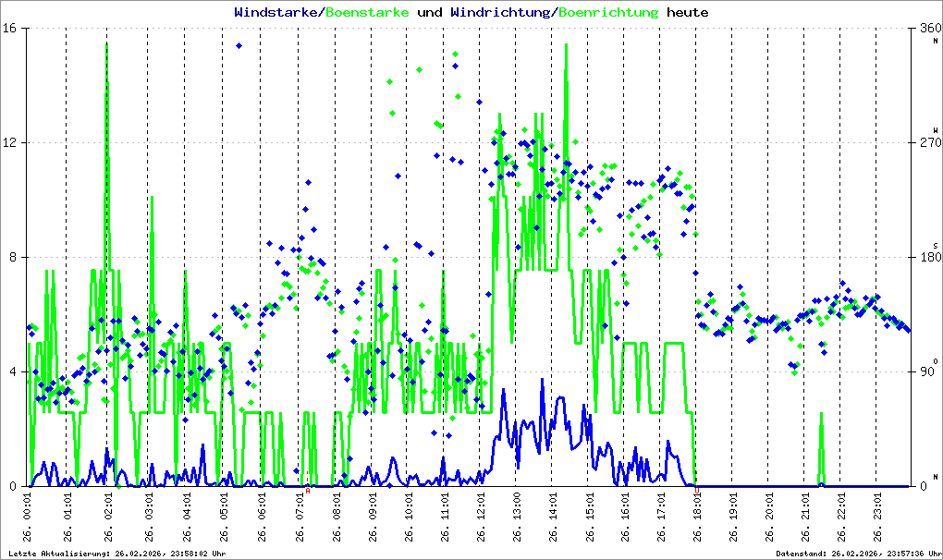
Task: Click the right axis value 270
Action: (x=930, y=142)
